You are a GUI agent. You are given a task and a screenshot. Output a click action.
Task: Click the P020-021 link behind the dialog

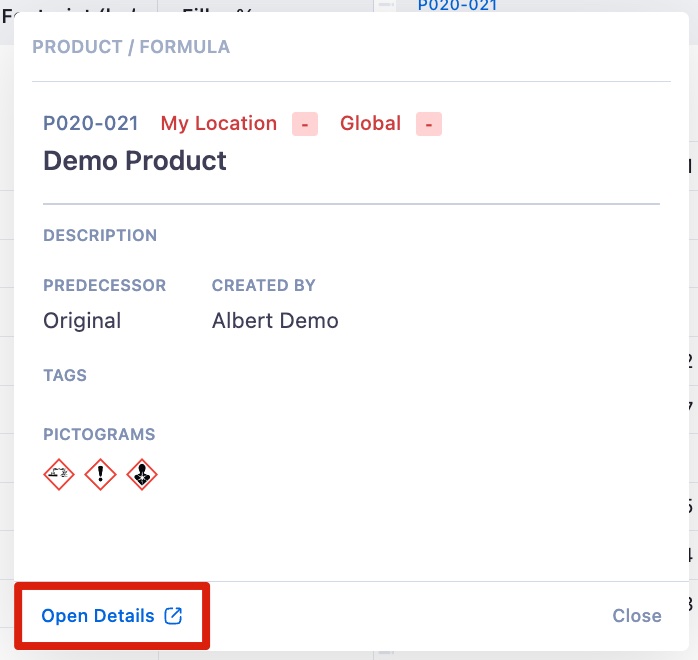point(457,6)
